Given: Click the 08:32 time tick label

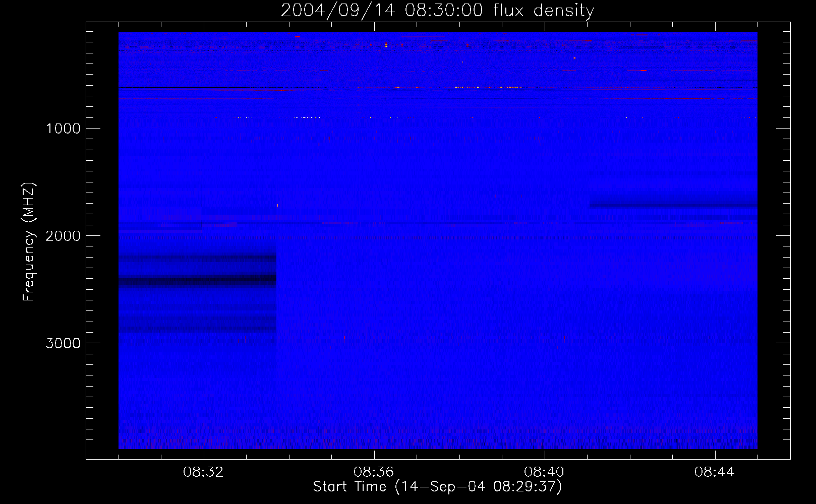Looking at the screenshot, I should [x=203, y=472].
